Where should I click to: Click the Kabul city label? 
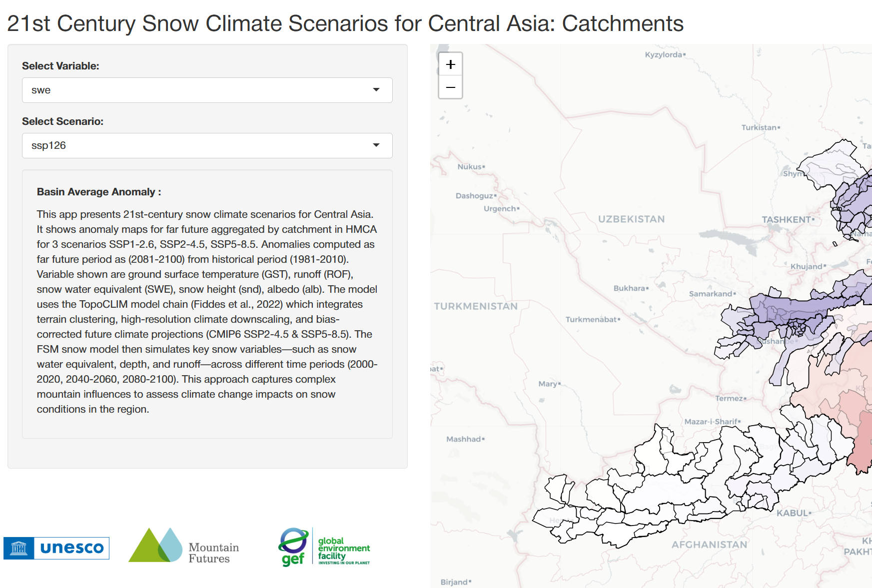[x=792, y=513]
